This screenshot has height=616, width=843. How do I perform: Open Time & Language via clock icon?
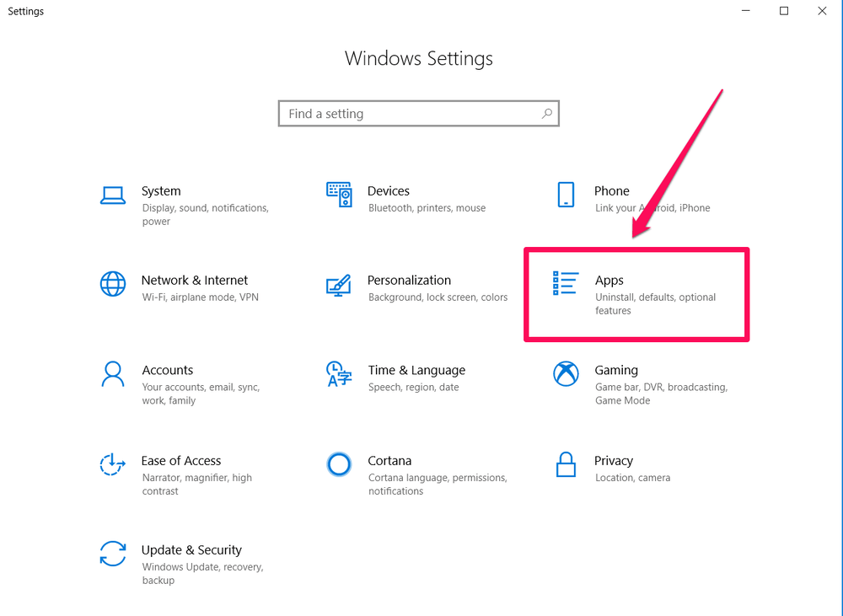[339, 374]
